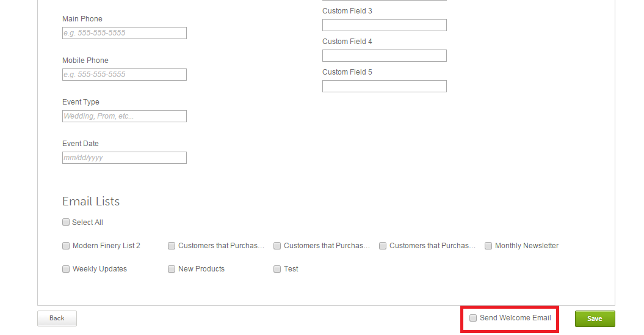644x335 pixels.
Task: Tick the Modern Finery List 2 checkbox
Action: click(x=66, y=246)
